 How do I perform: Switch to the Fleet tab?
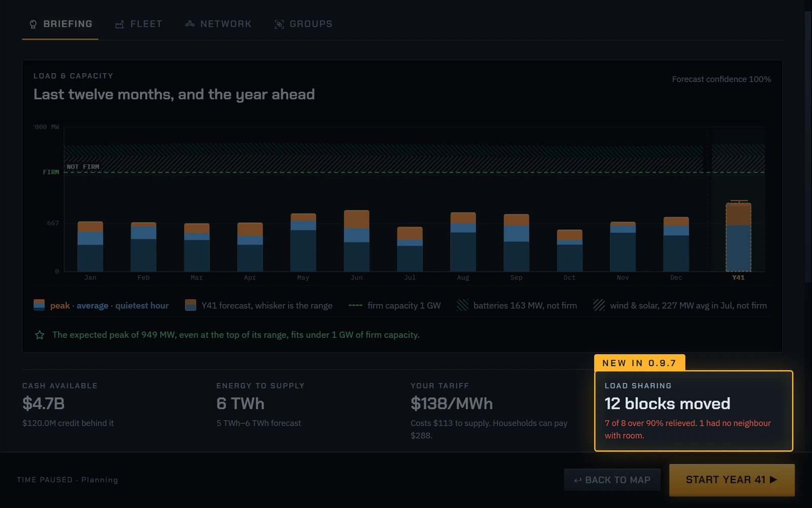(x=139, y=24)
